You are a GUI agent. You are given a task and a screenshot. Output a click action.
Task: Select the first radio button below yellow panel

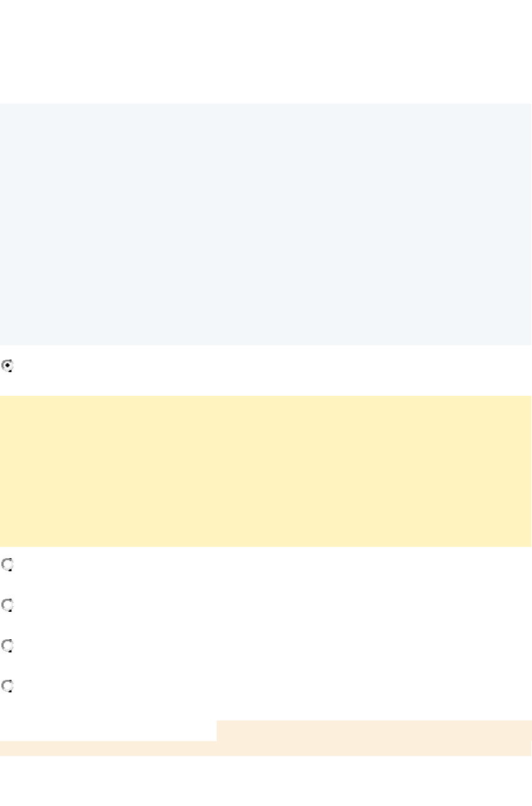point(8,565)
